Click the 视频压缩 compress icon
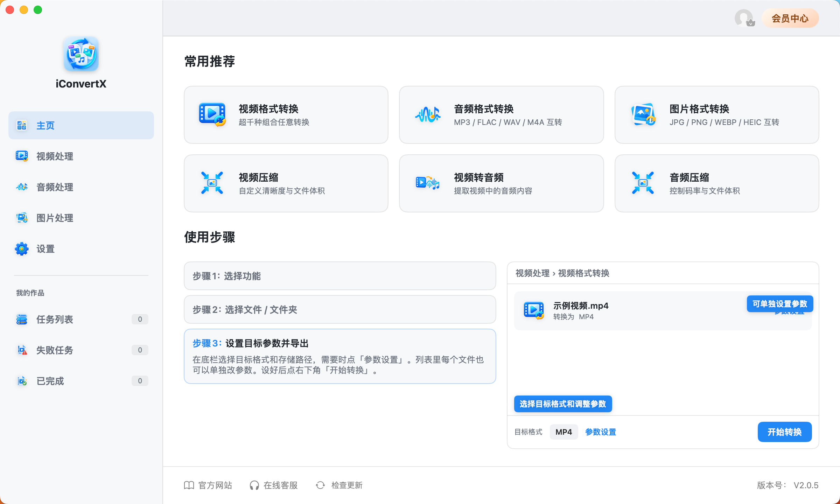840x504 pixels. click(212, 183)
